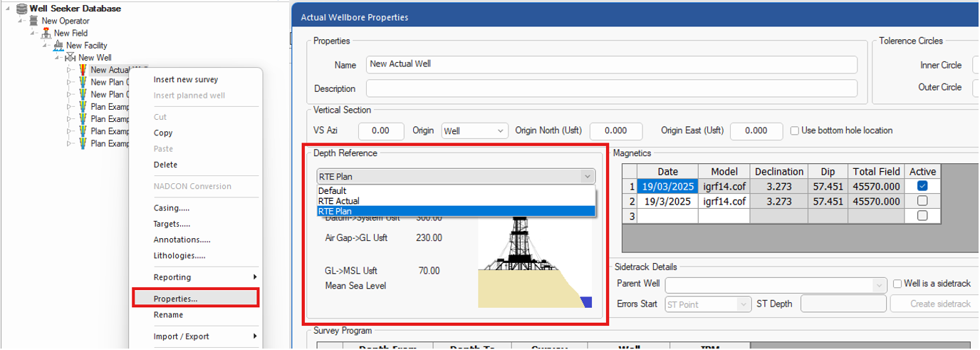980x350 pixels.
Task: Select Casing..... in the context menu
Action: point(172,208)
